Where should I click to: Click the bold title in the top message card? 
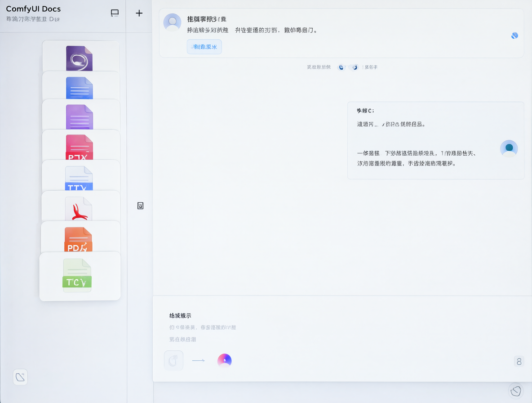pos(207,19)
